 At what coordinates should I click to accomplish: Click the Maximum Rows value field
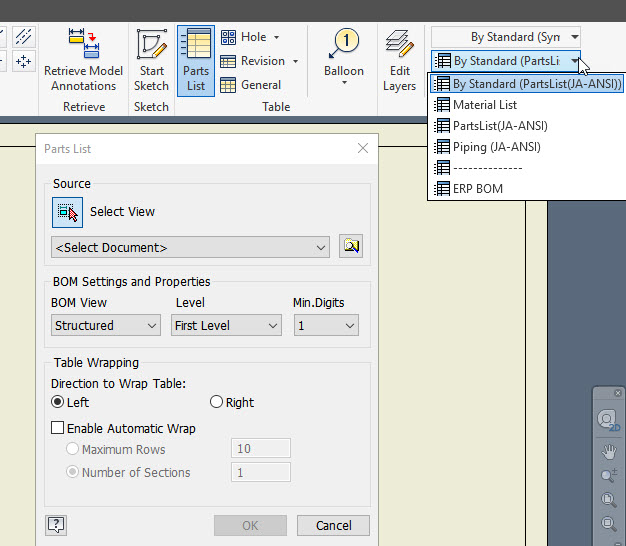[261, 448]
